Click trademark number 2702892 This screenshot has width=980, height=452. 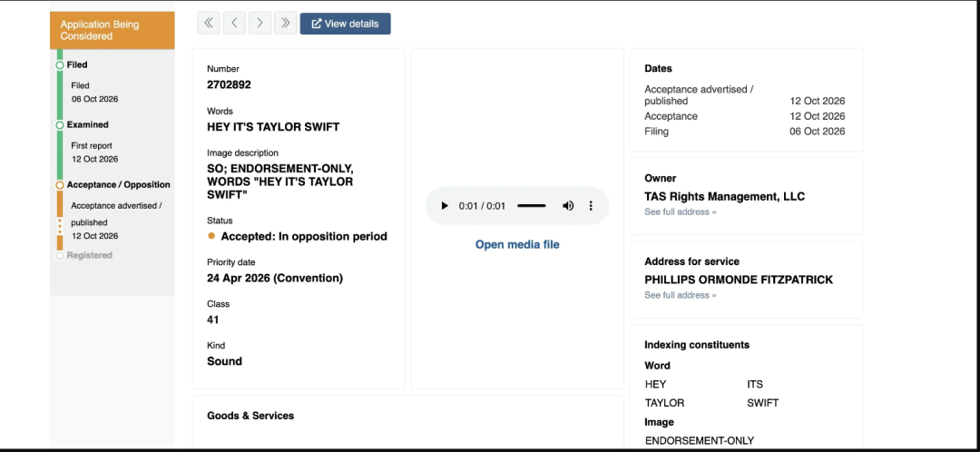coord(229,85)
